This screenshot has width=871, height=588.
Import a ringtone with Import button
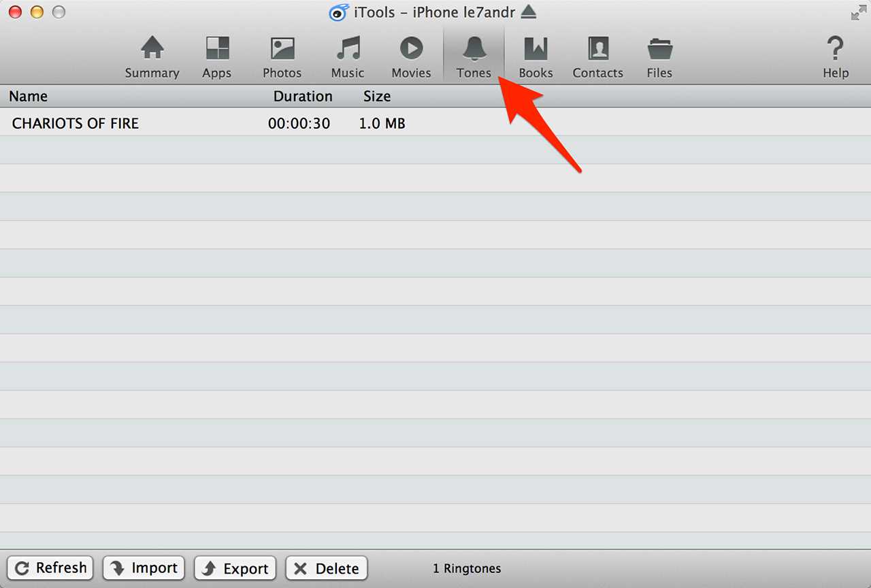[144, 568]
